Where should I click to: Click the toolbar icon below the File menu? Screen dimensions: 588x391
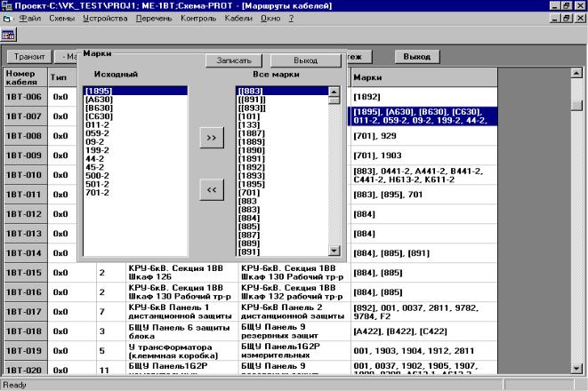coord(10,35)
